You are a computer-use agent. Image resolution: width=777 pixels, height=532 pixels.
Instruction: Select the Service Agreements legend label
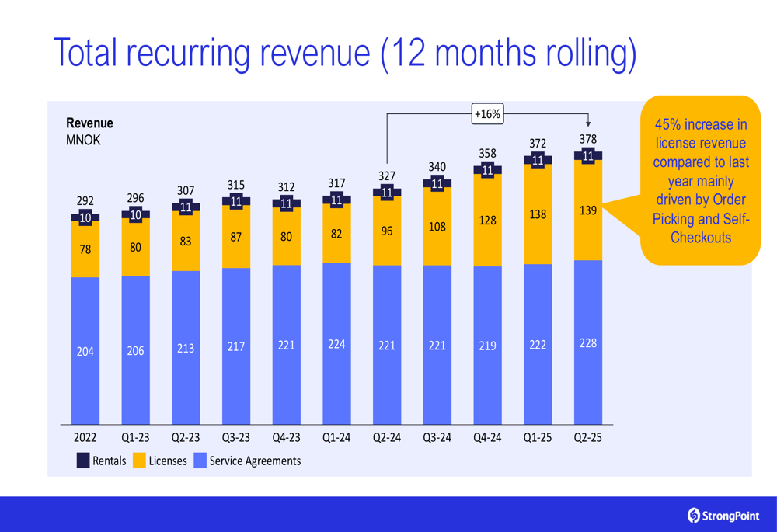pyautogui.click(x=255, y=461)
